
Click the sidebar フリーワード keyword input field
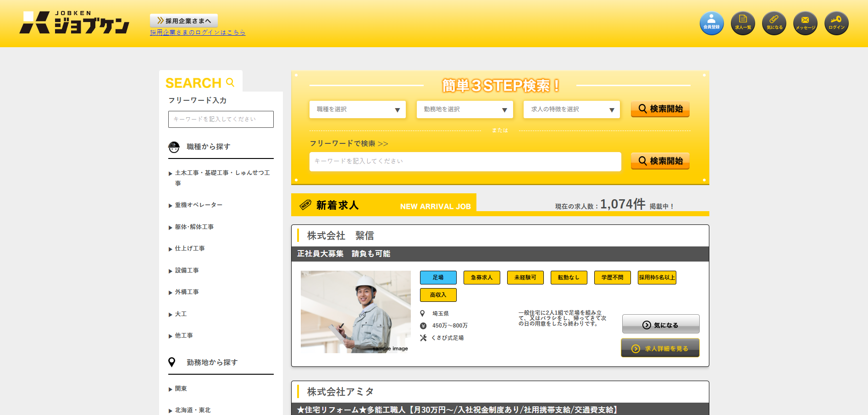(x=221, y=119)
